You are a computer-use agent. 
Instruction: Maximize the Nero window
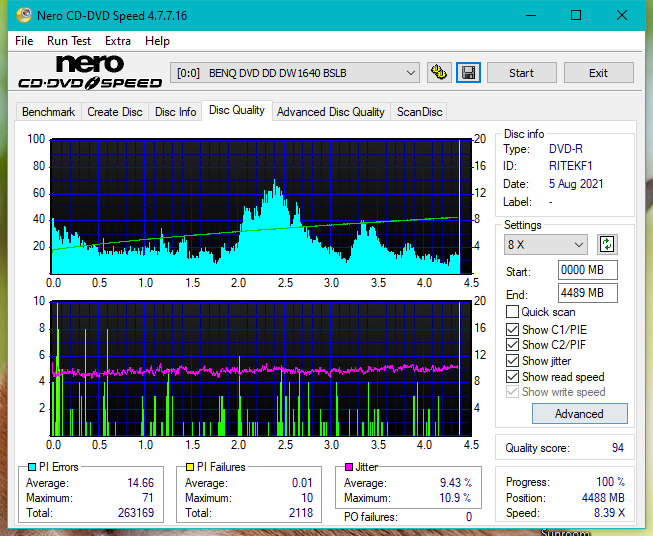tap(576, 15)
